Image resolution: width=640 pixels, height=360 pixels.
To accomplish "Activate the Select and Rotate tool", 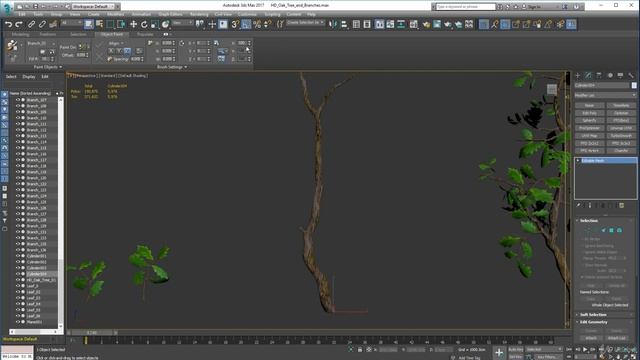I will [144, 24].
